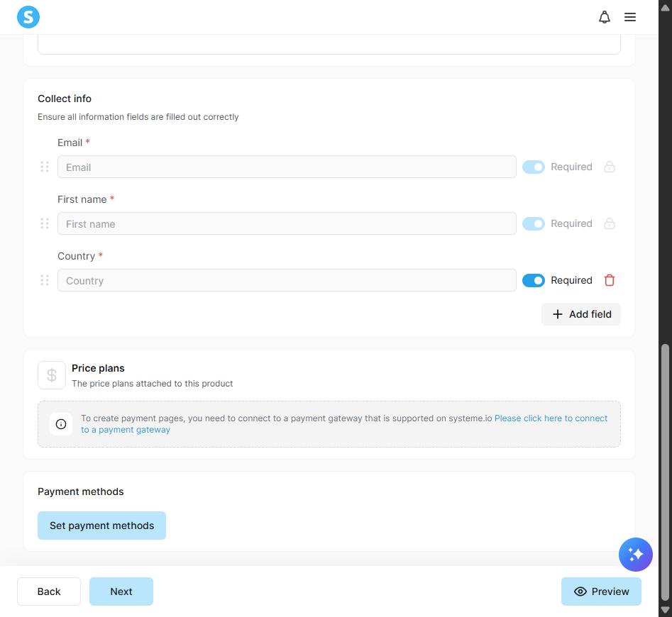
Task: Open the hamburger menu
Action: (629, 17)
